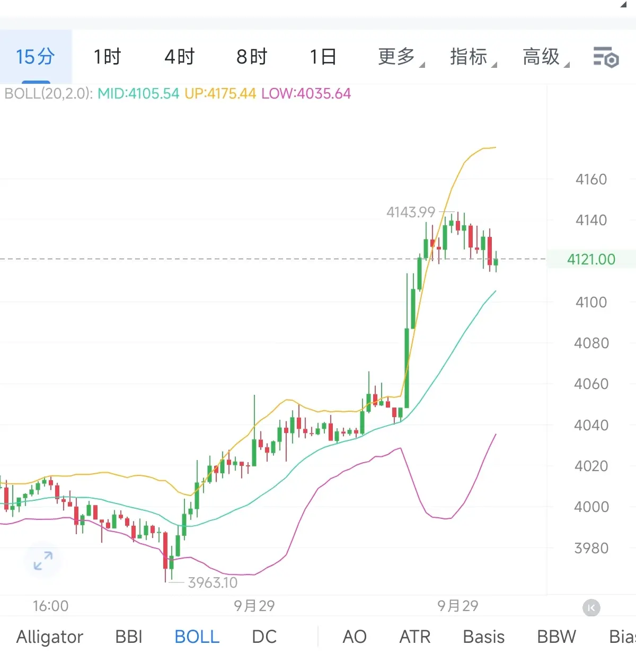
Task: Choose the BBI indicator
Action: 129,636
